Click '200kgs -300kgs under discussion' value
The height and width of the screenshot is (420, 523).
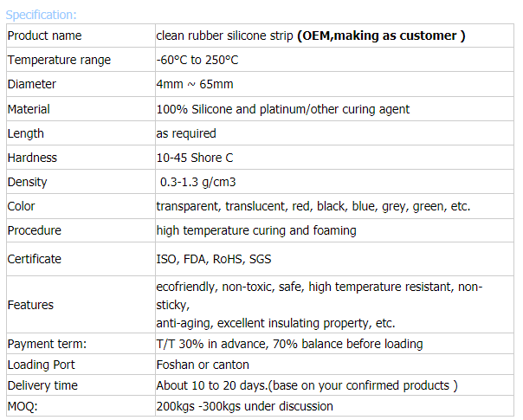point(244,406)
